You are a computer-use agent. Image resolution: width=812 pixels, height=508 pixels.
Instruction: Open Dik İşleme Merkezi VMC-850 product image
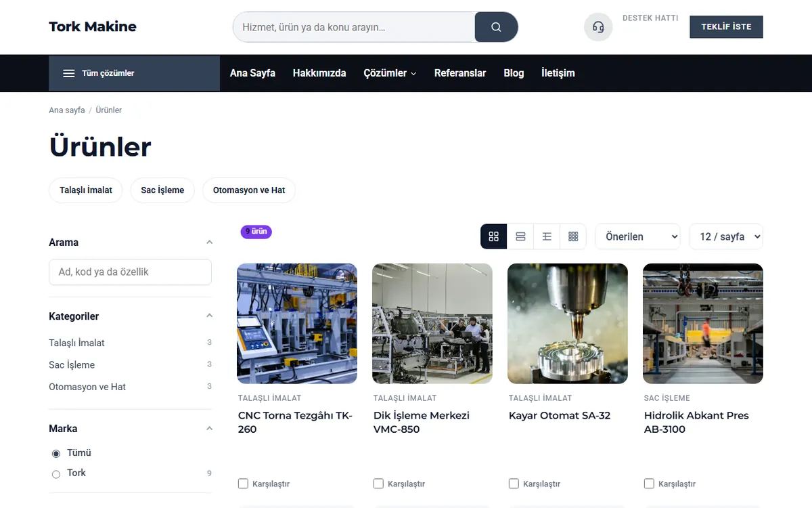[x=432, y=324]
